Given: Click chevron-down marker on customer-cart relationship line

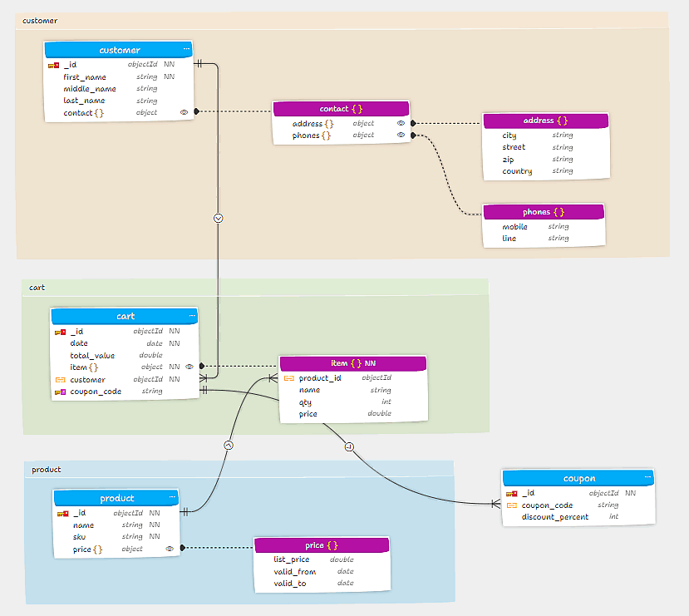Looking at the screenshot, I should point(219,218).
